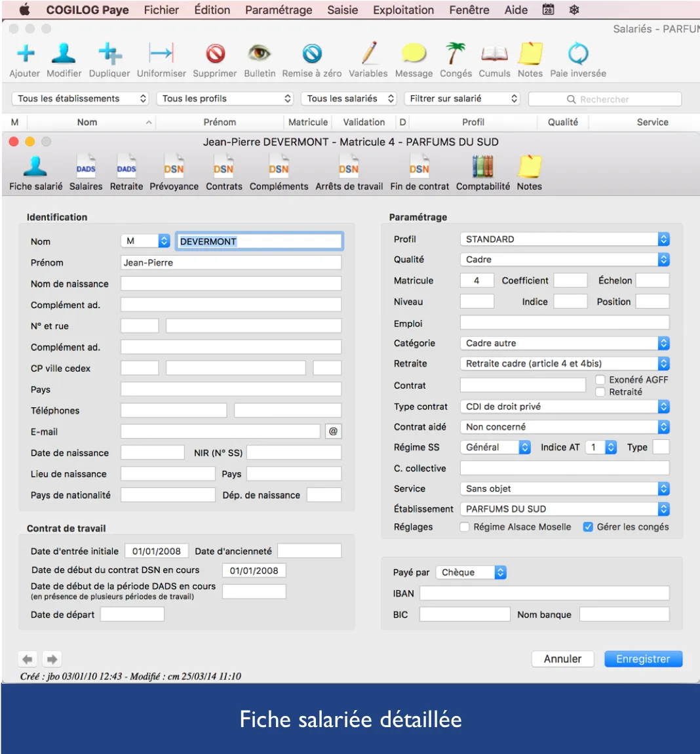Screen dimensions: 700x754
Task: Open Profil STANDARD dropdown
Action: pyautogui.click(x=564, y=239)
